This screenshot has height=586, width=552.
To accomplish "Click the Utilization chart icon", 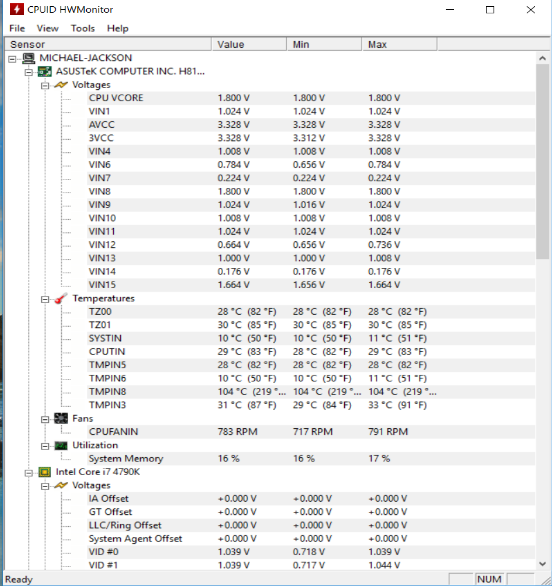I will (x=61, y=445).
